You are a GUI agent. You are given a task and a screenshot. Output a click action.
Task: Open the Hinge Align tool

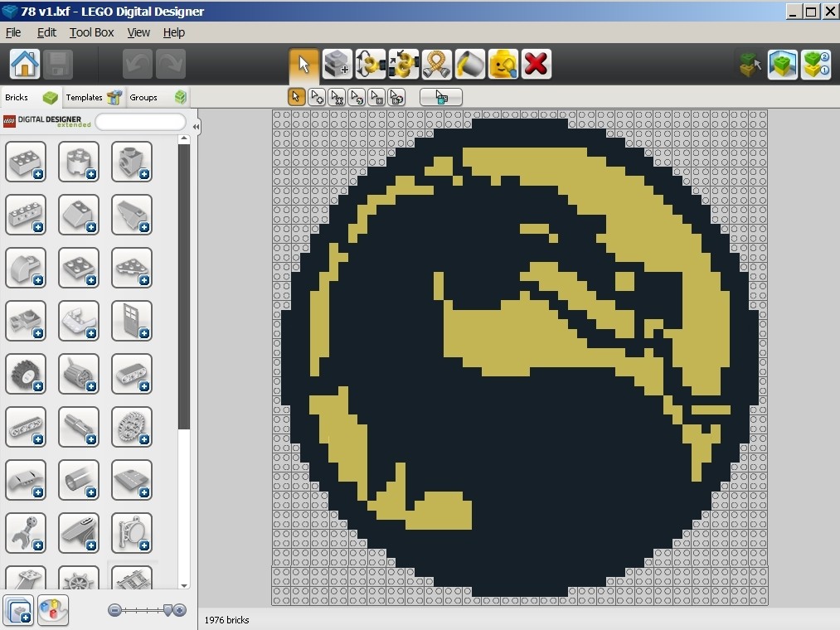403,65
